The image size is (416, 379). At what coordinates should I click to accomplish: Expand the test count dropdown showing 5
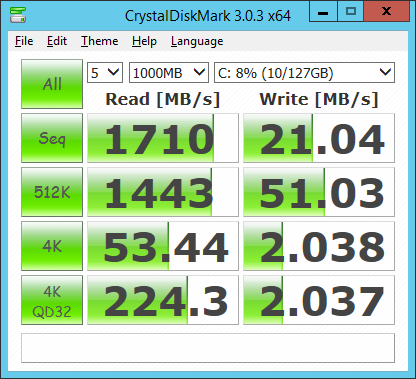(x=105, y=72)
